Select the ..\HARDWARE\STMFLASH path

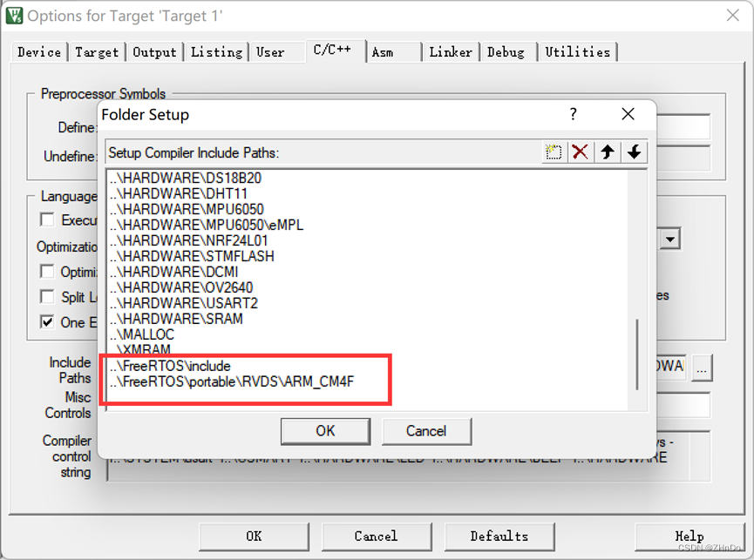[192, 256]
